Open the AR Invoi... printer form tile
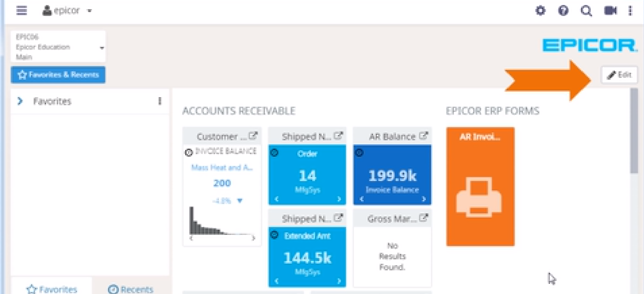Viewport: 644px width, 294px height. click(x=480, y=186)
